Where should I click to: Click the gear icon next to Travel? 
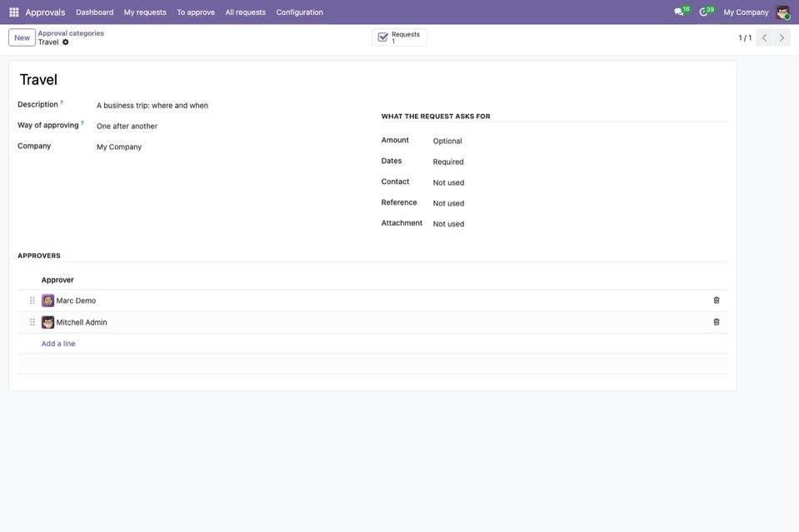[65, 42]
